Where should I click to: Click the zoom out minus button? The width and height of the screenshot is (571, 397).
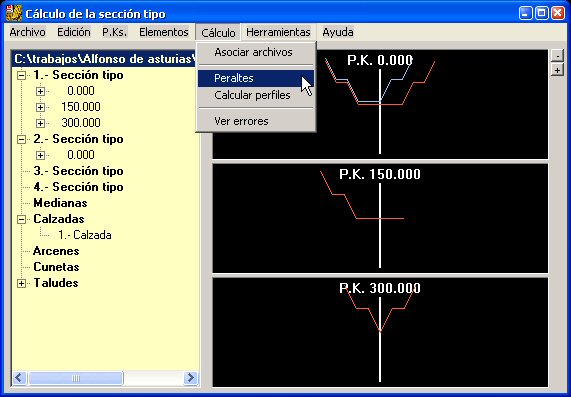pyautogui.click(x=557, y=56)
